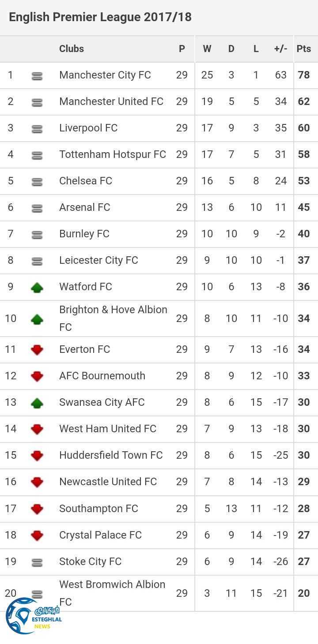Sort by the W wins column header
The height and width of the screenshot is (644, 318).
(x=207, y=49)
